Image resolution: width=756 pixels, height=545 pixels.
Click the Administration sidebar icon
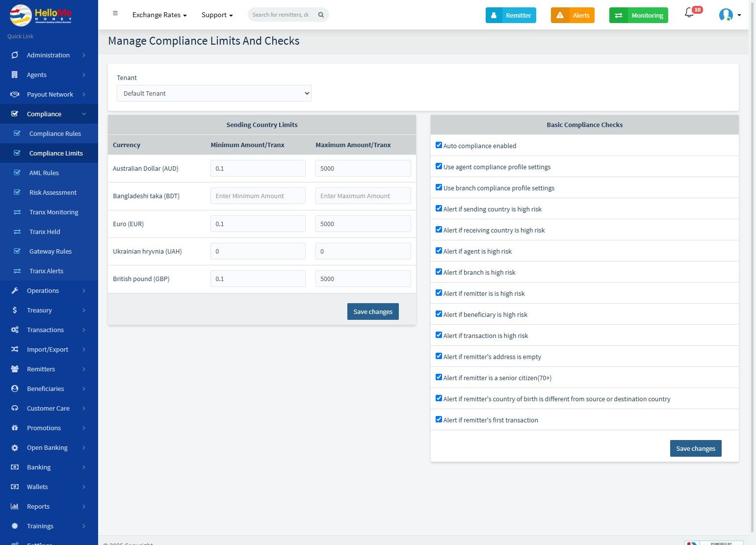[15, 55]
